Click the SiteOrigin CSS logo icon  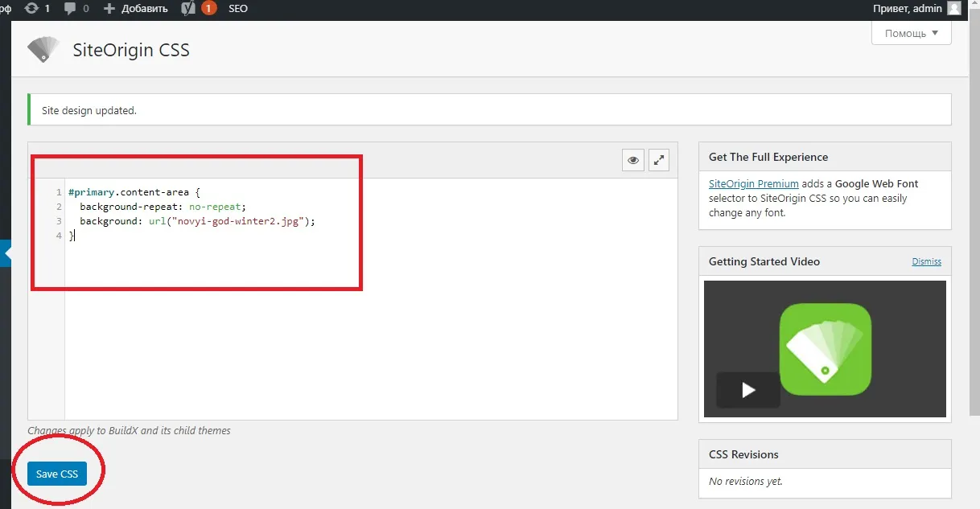[x=43, y=49]
